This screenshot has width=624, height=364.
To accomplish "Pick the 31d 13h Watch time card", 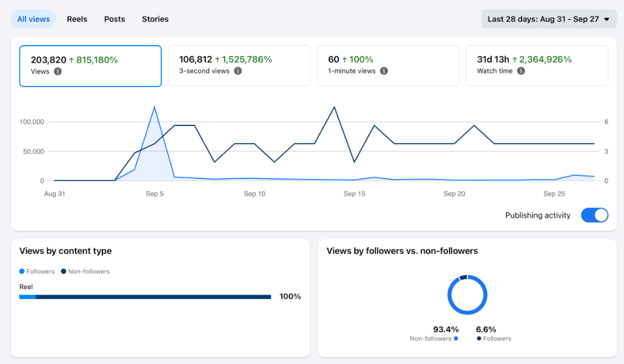I will (537, 66).
